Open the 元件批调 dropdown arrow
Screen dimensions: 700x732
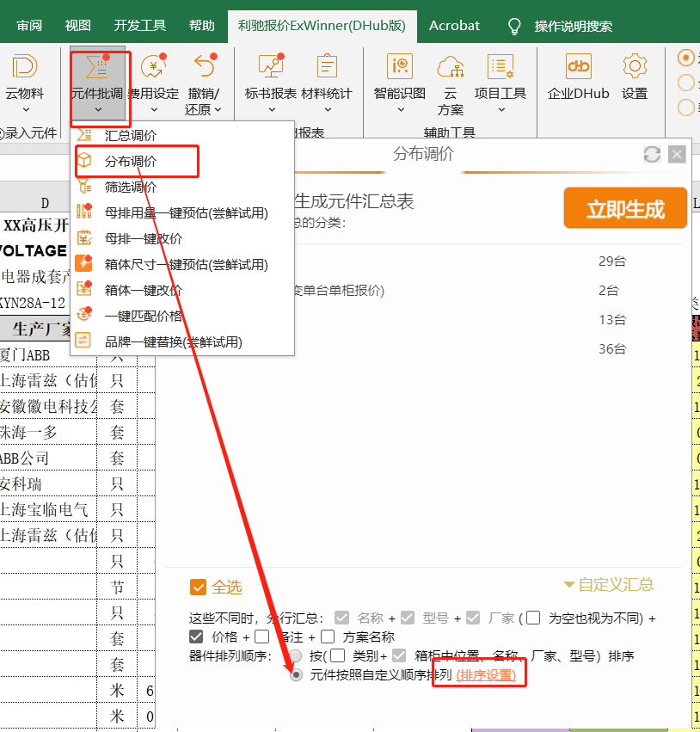point(98,110)
